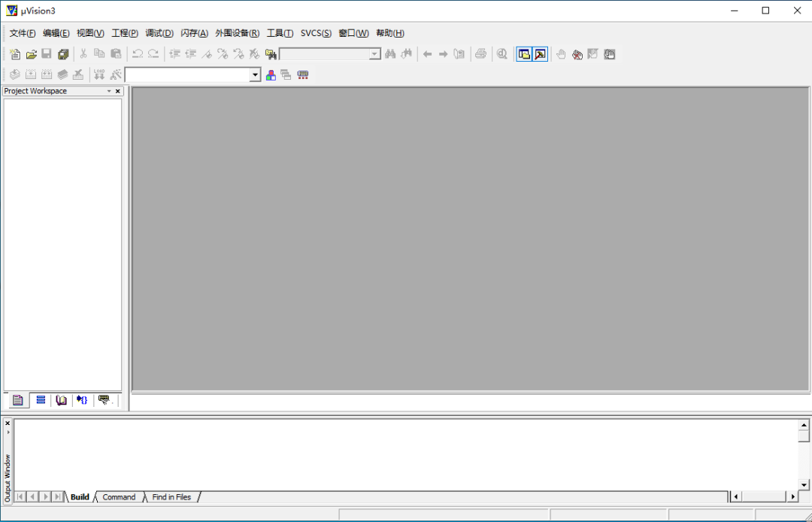The height and width of the screenshot is (522, 812).
Task: Switch to the Command output tab
Action: coord(119,497)
